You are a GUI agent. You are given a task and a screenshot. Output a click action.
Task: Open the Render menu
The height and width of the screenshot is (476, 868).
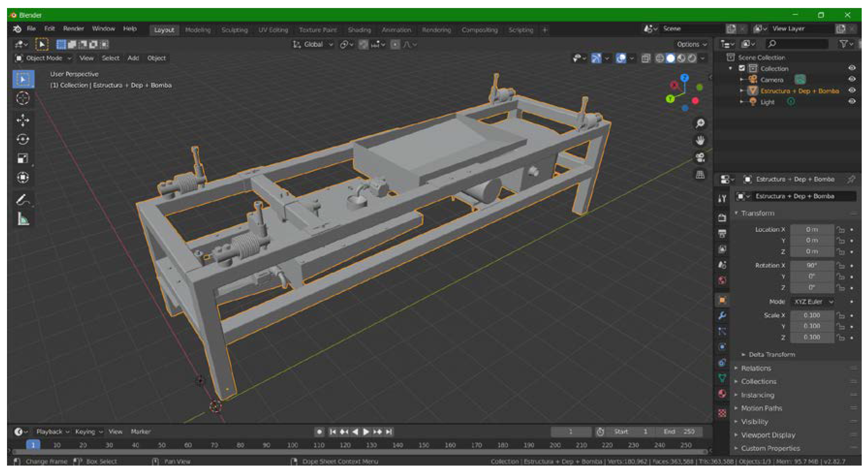click(73, 29)
